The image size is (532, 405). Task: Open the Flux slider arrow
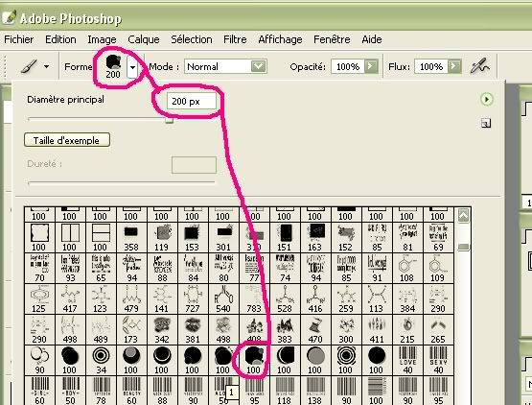pos(454,66)
